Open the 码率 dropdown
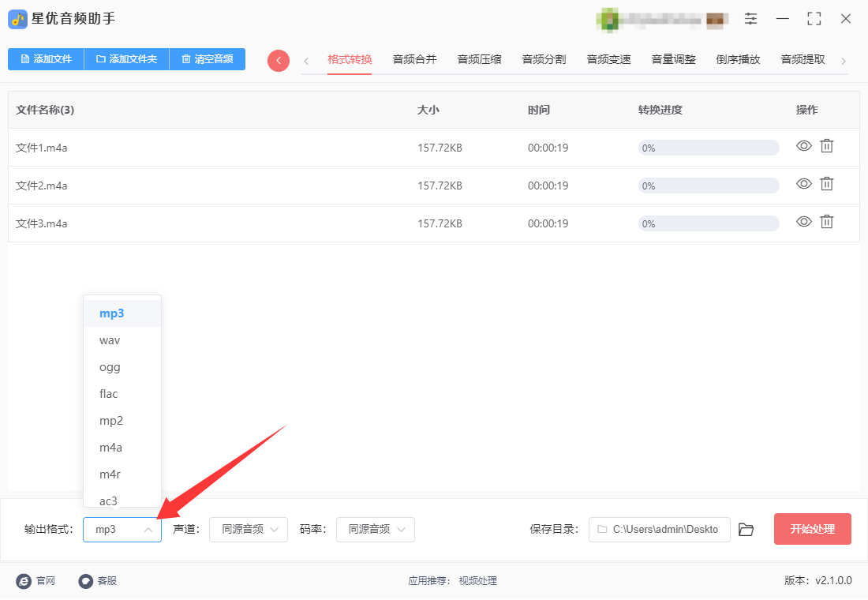Image resolution: width=868 pixels, height=600 pixels. 376,530
